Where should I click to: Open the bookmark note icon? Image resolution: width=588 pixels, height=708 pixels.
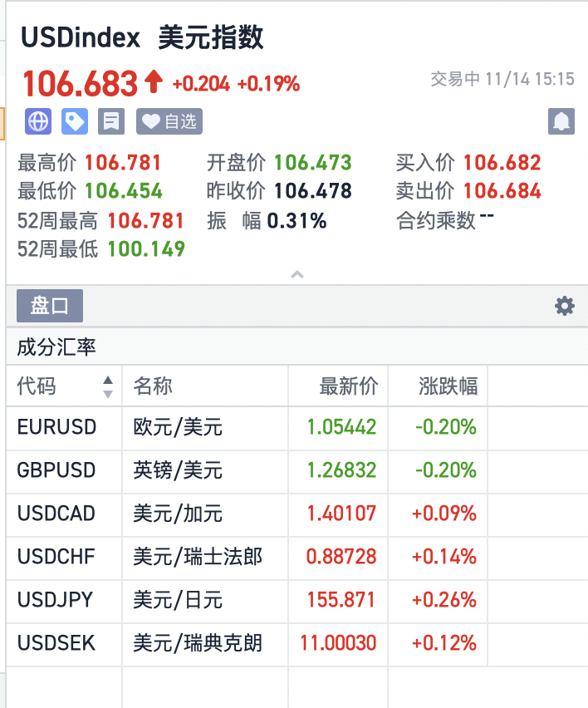[x=110, y=121]
